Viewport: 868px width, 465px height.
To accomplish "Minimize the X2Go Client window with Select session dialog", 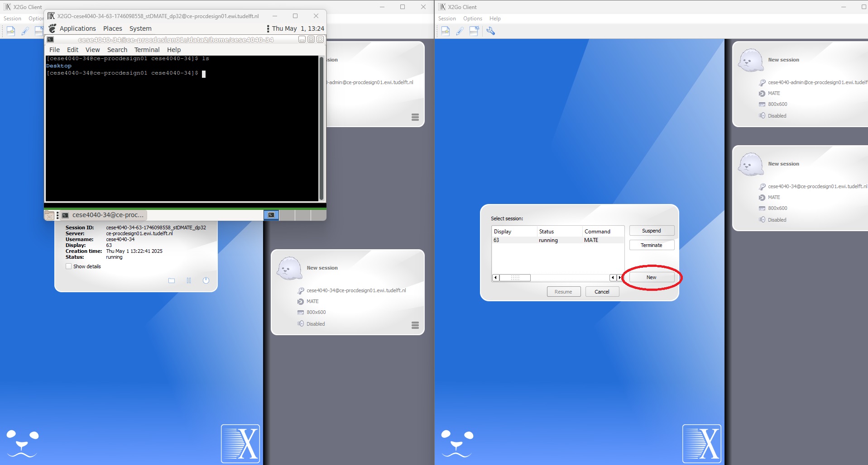I will (x=843, y=7).
